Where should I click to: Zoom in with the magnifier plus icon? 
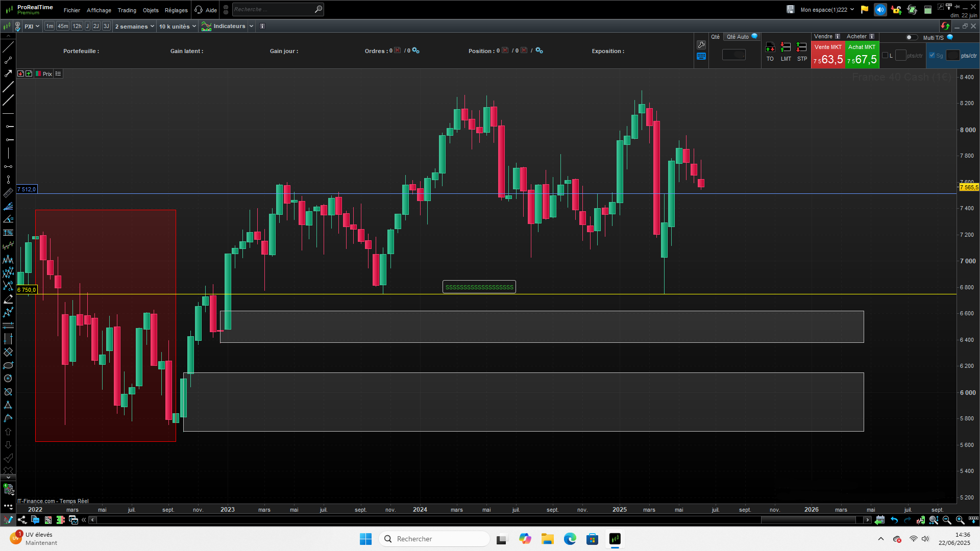click(x=960, y=520)
